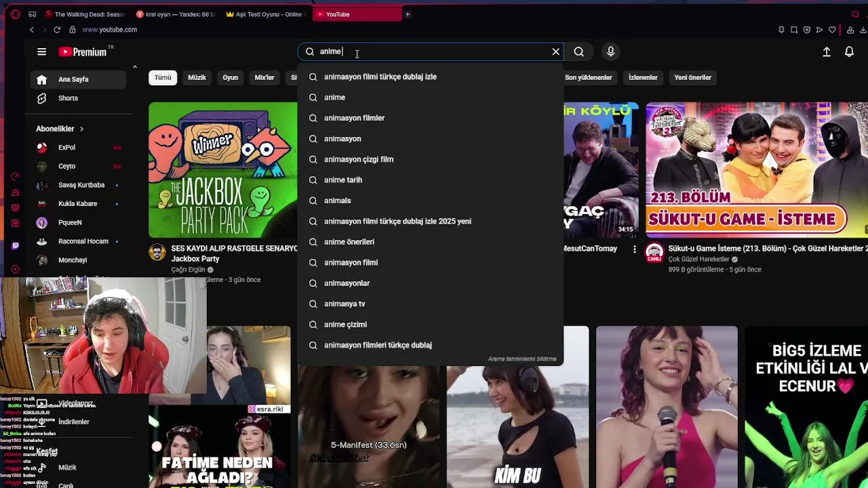The height and width of the screenshot is (488, 868).
Task: Go back with the browser back arrow
Action: pos(31,30)
